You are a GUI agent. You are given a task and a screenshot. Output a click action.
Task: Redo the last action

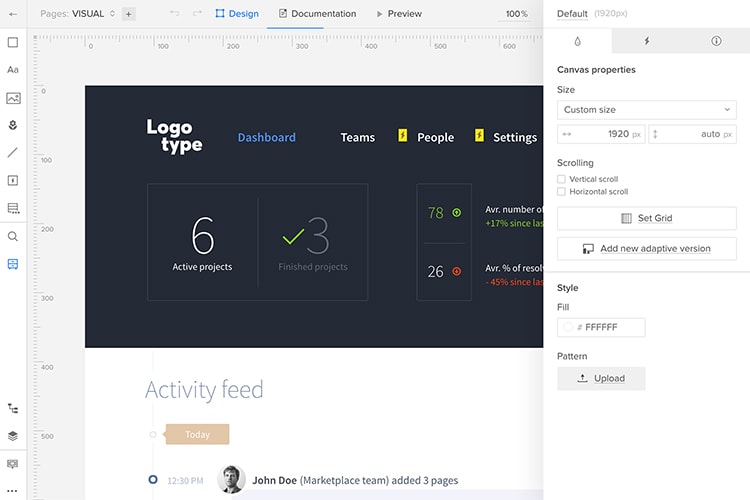[x=197, y=13]
